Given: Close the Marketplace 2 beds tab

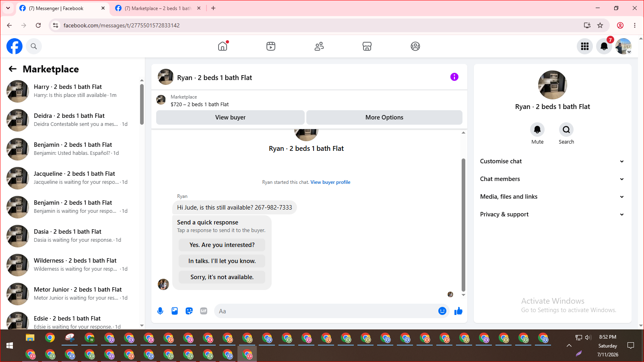Looking at the screenshot, I should [x=199, y=8].
